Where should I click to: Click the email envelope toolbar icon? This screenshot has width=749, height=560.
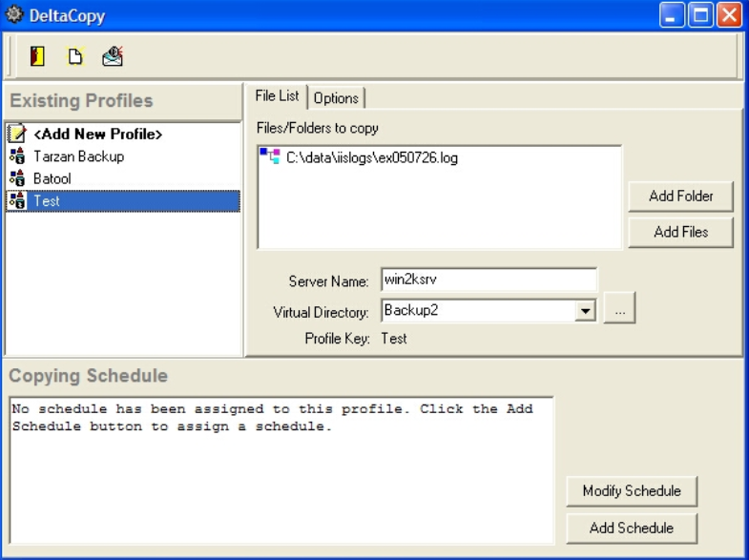113,56
